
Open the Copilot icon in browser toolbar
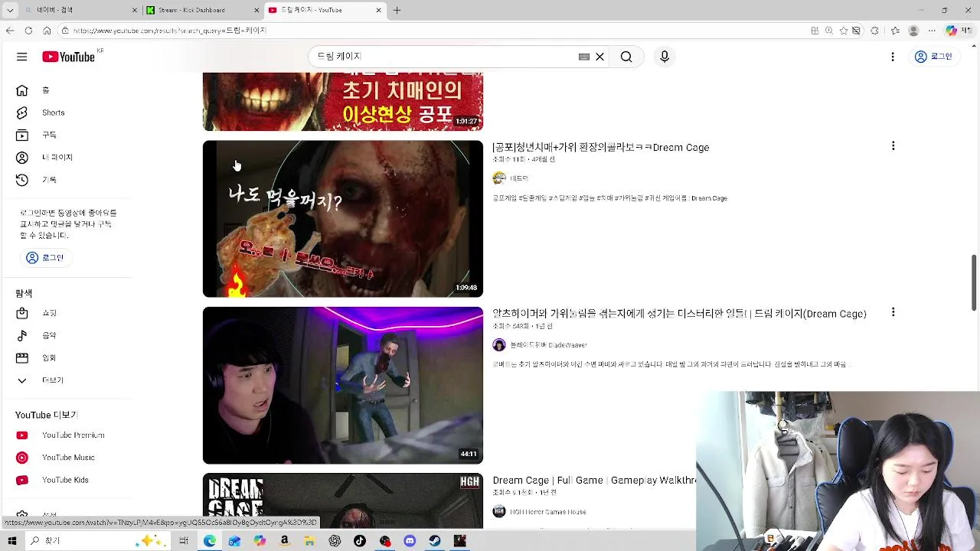pos(951,31)
